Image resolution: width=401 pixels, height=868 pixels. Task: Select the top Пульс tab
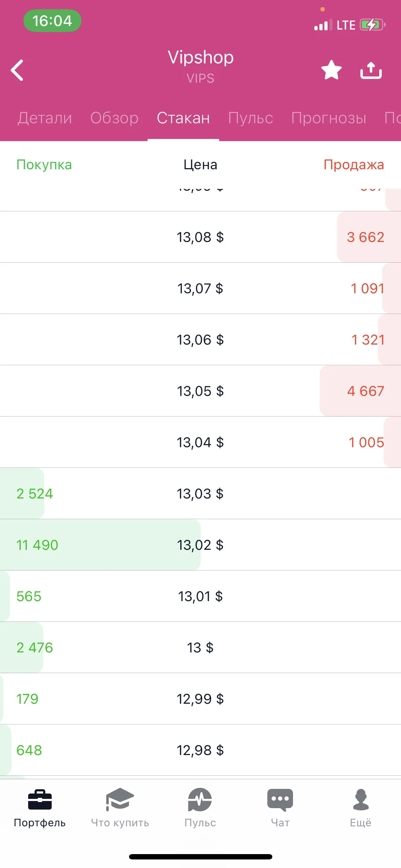tap(251, 118)
